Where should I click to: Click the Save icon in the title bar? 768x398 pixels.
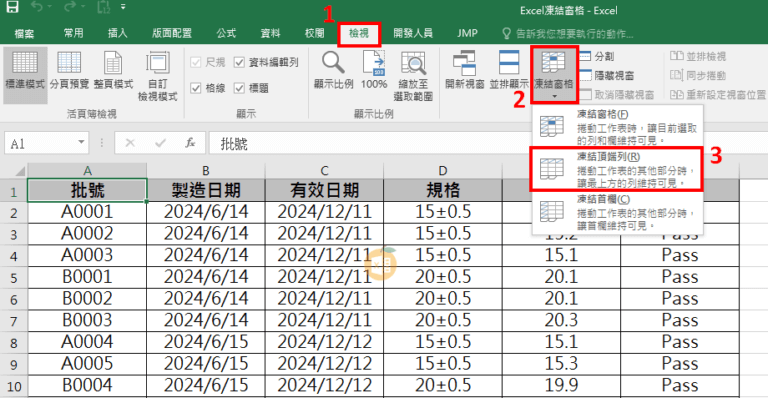(12, 7)
